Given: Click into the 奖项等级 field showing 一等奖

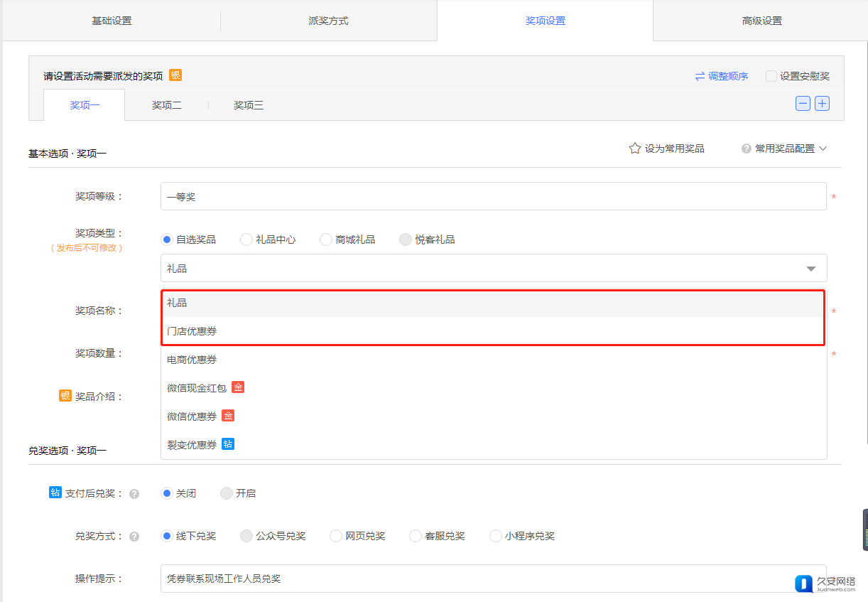Looking at the screenshot, I should tap(494, 196).
